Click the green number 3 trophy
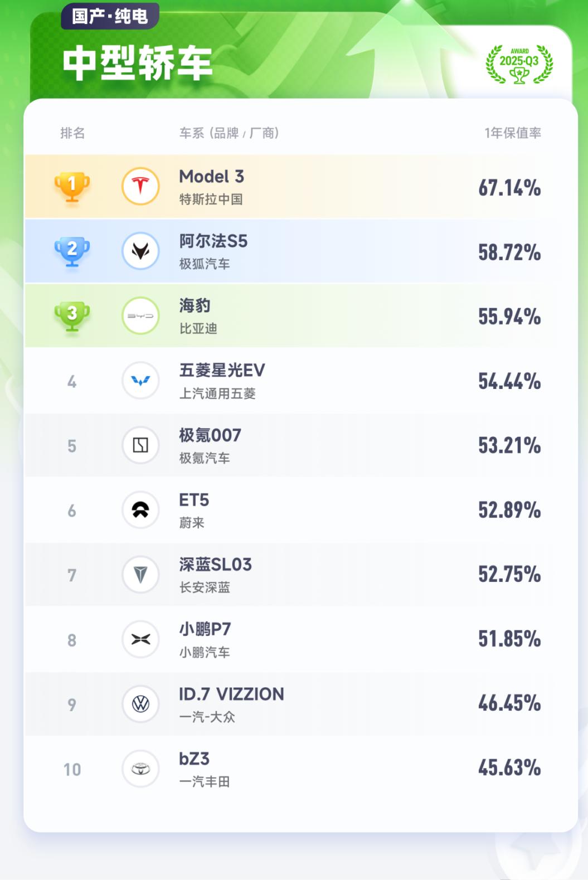588x880 pixels. pyautogui.click(x=72, y=317)
